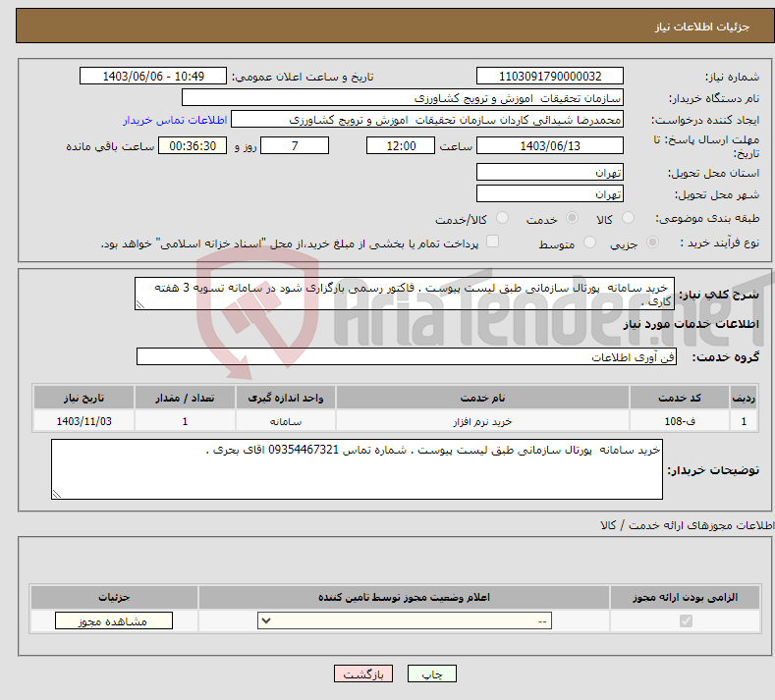This screenshot has width=775, height=700.
Task: Click the نام خدمت column header
Action: point(482,398)
